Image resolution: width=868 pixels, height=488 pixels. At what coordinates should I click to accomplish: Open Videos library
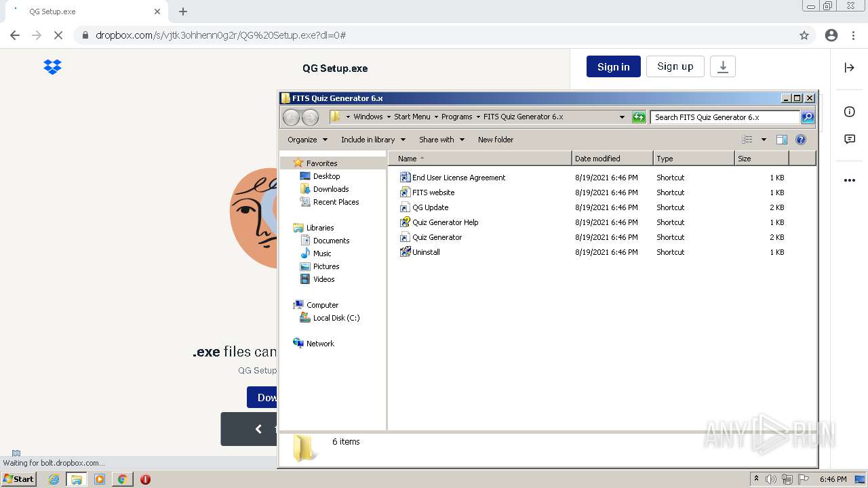coord(323,279)
